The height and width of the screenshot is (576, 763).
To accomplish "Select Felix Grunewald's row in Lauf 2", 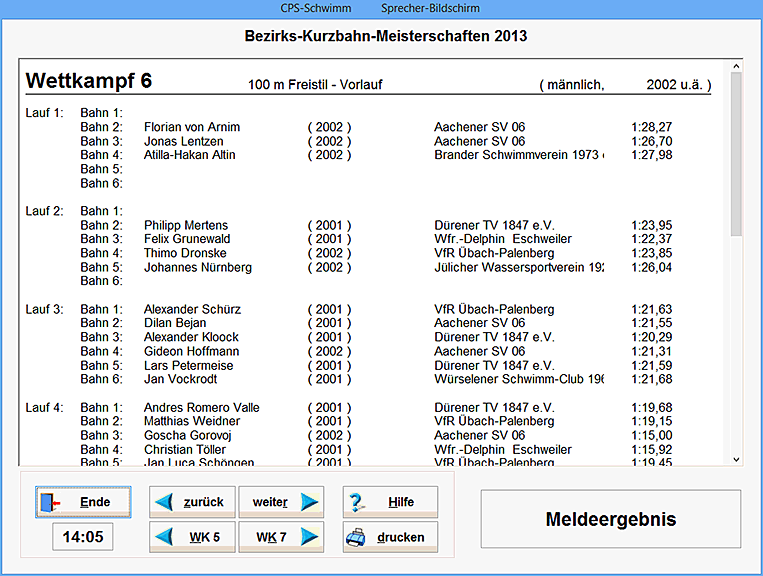I will [x=187, y=239].
